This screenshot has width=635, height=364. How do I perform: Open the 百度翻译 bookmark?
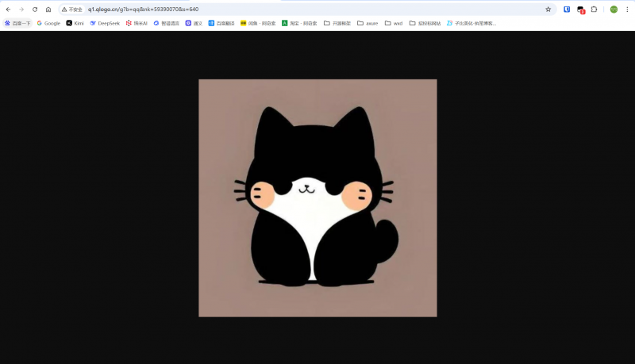[x=222, y=23]
